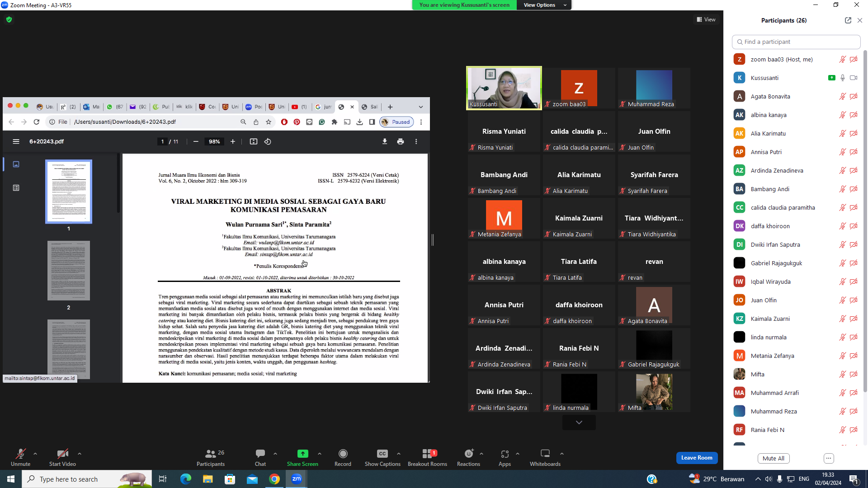Click the Windows Start button

(x=11, y=479)
